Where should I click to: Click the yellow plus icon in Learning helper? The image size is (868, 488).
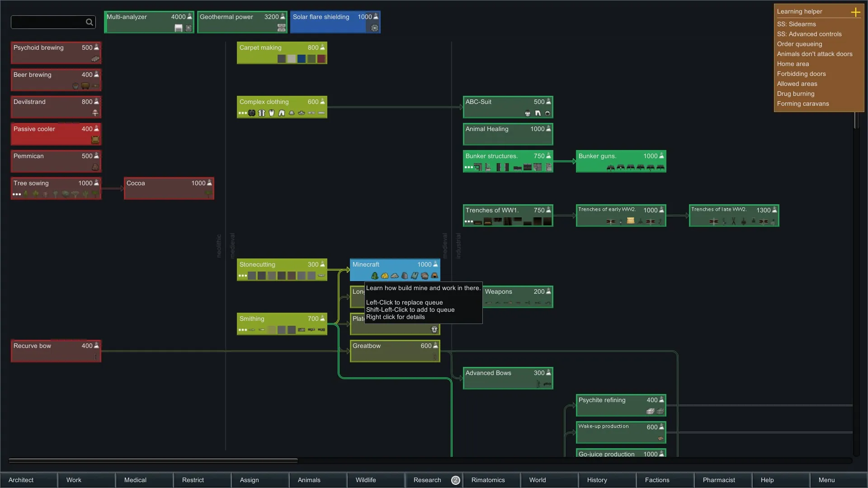[x=855, y=12]
